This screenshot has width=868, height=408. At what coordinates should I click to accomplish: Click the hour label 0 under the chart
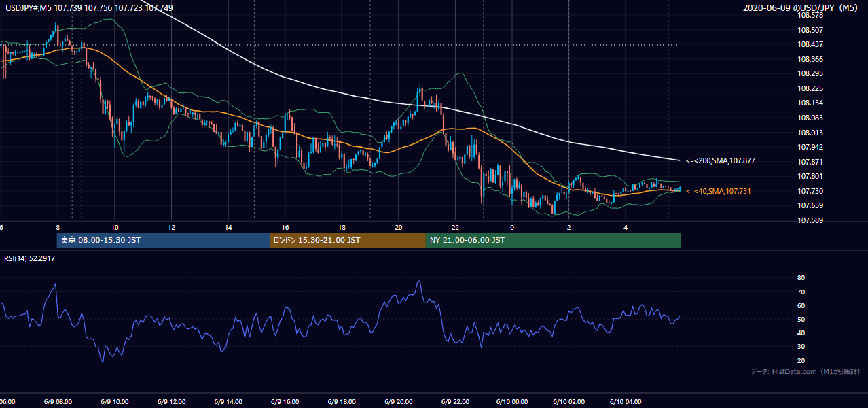[512, 228]
